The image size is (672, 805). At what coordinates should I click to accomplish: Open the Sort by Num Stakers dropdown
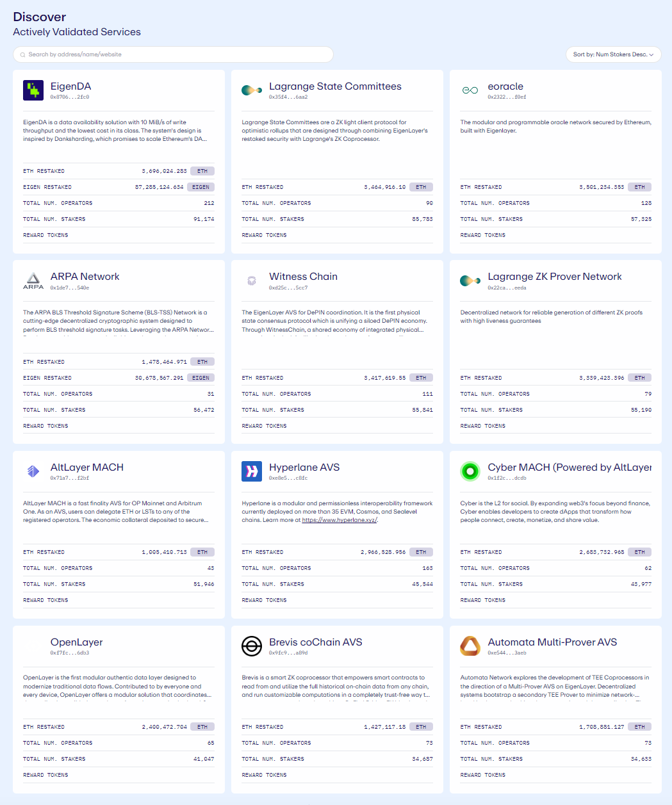[613, 54]
